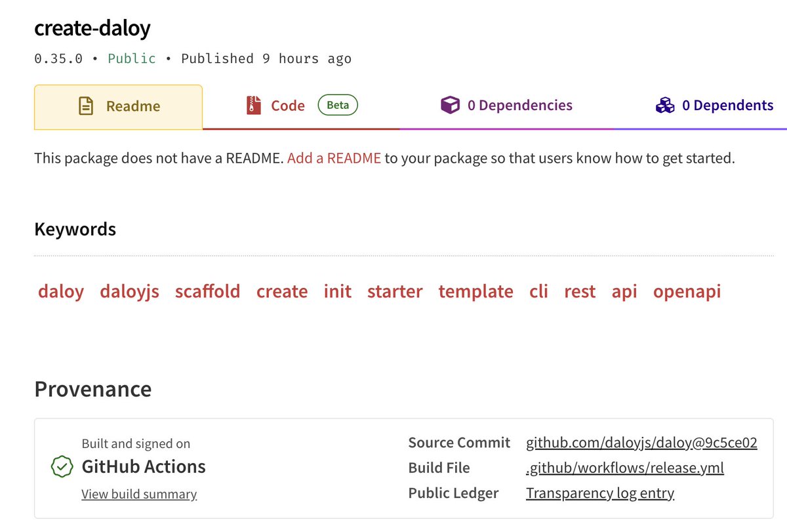Image resolution: width=787 pixels, height=532 pixels.
Task: Click the create-daloy package title
Action: 92,28
